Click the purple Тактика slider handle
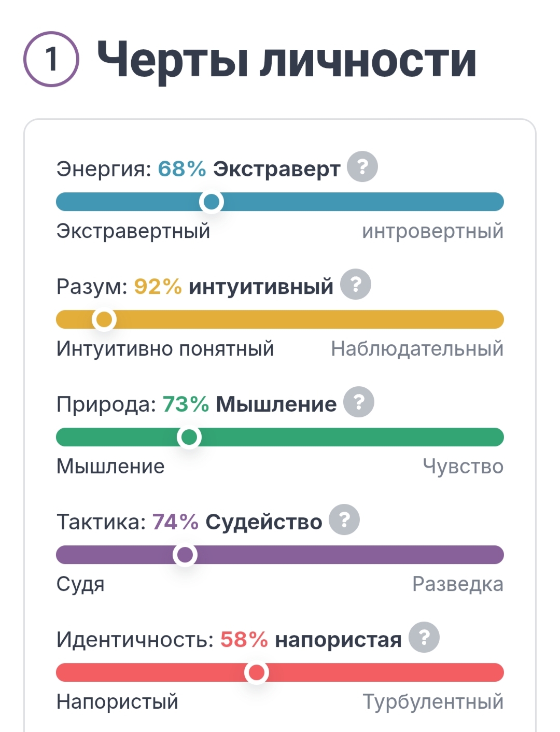Screen dimensions: 560x732 [x=185, y=555]
